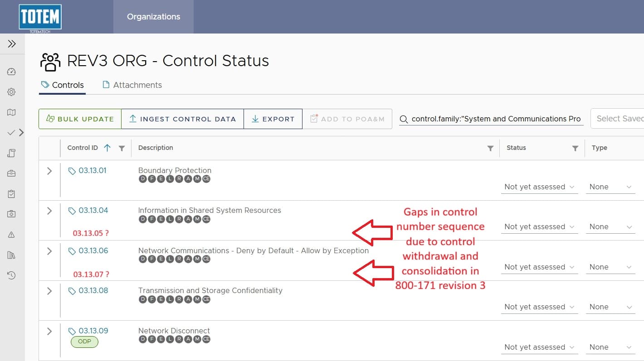
Task: Open the 03.13.09 Network Disconnect control link
Action: pyautogui.click(x=93, y=331)
